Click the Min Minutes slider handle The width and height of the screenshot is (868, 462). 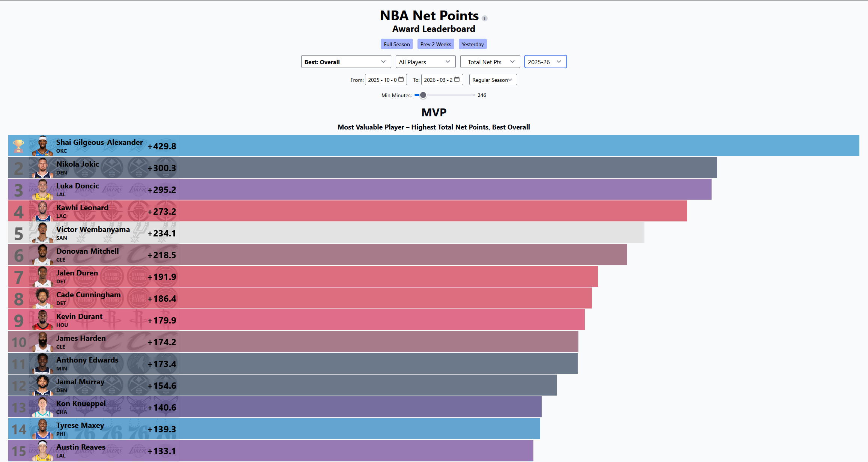coord(423,95)
